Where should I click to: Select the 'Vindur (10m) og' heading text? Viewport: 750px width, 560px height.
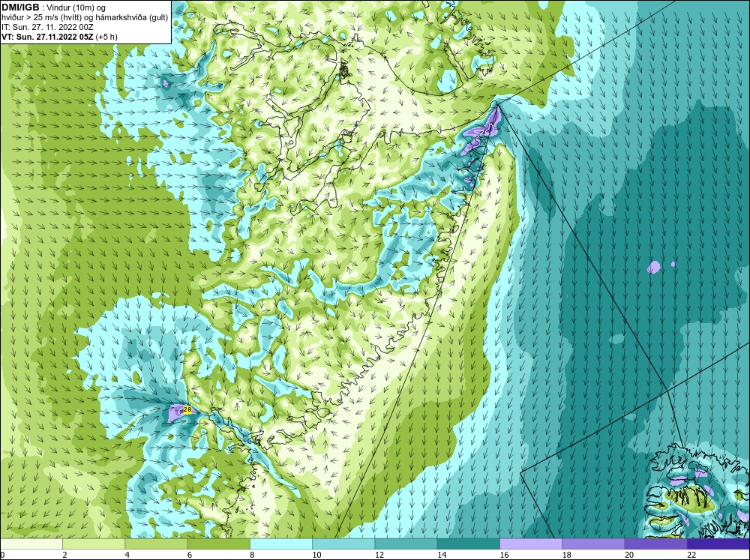[x=76, y=7]
